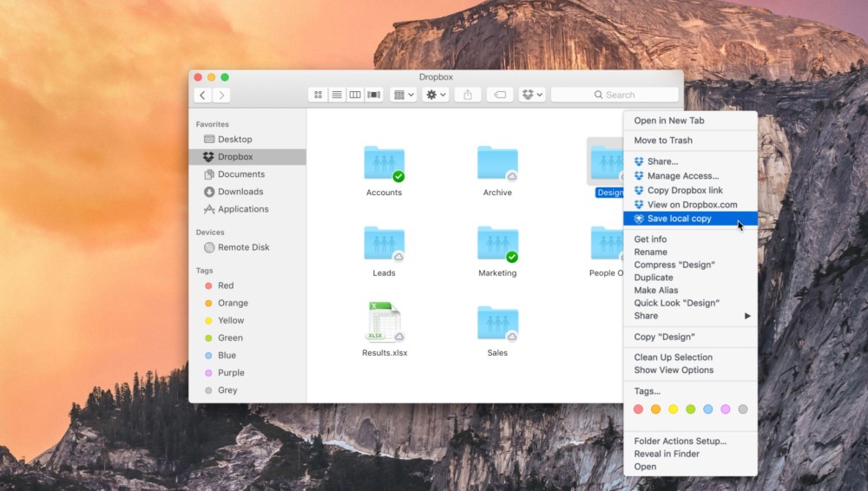Select the Purple tag in sidebar
Image resolution: width=868 pixels, height=491 pixels.
(231, 373)
